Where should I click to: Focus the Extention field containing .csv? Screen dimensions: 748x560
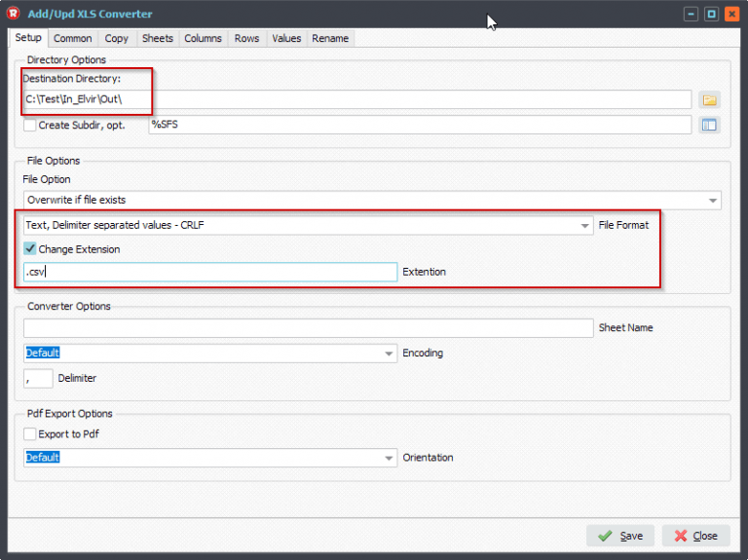(x=210, y=272)
